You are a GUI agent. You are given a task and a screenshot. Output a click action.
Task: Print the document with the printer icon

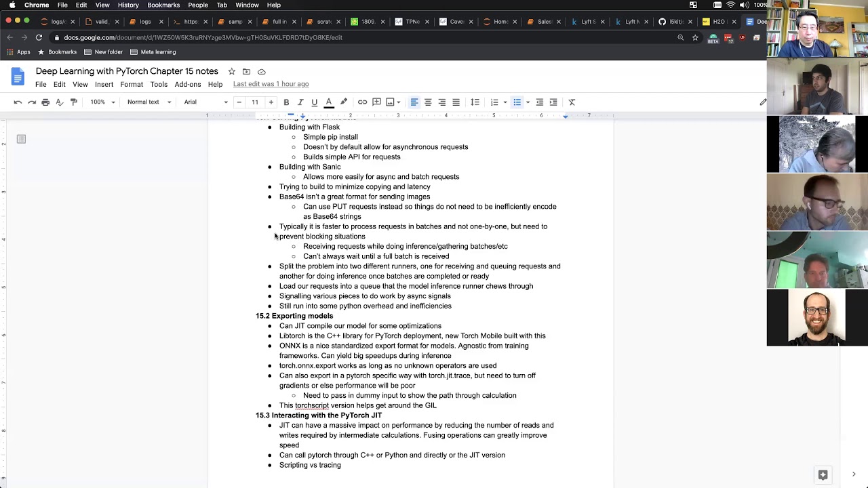tap(45, 102)
